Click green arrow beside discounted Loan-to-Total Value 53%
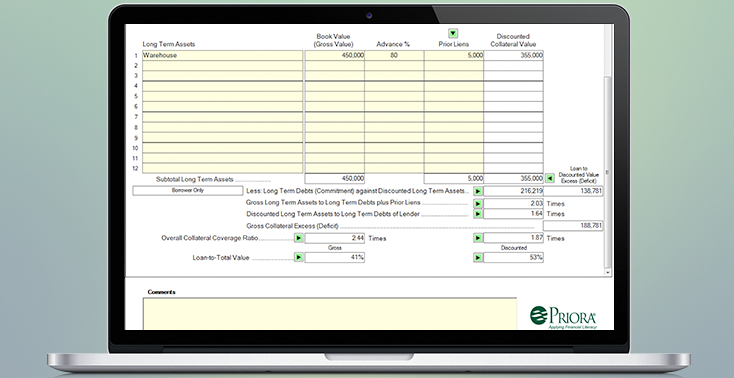 point(477,258)
